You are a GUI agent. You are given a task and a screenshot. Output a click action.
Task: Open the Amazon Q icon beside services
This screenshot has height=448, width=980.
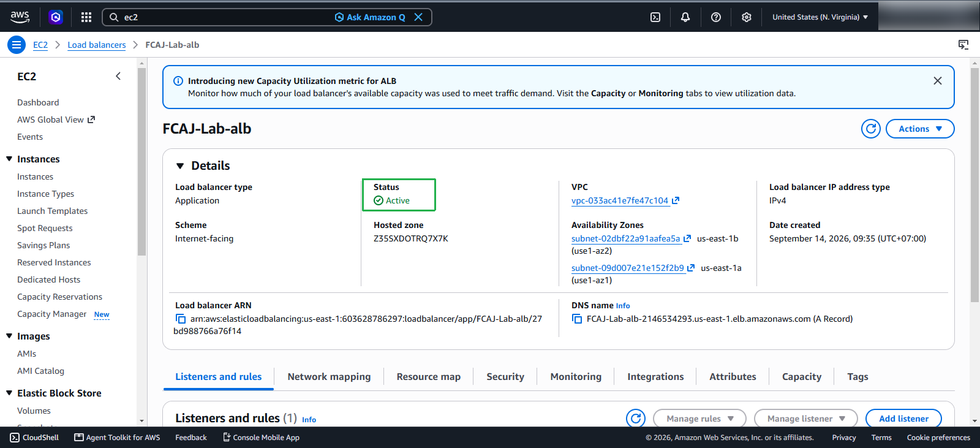pyautogui.click(x=56, y=17)
